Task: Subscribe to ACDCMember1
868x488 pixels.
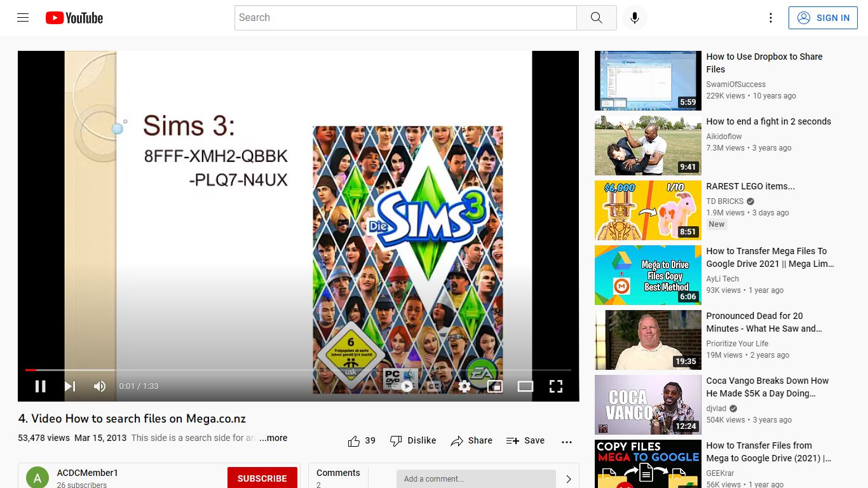Action: 262,478
